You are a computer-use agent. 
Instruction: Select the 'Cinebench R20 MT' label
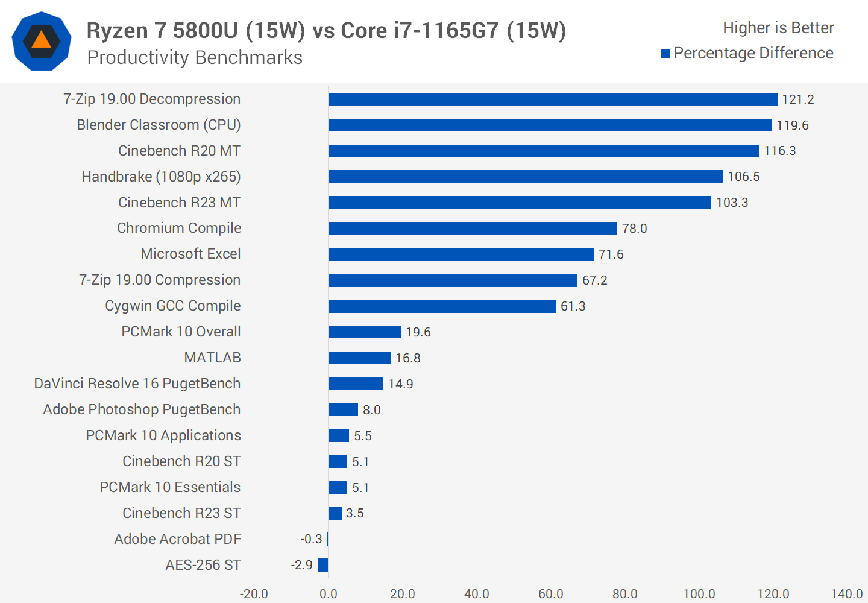[x=179, y=151]
